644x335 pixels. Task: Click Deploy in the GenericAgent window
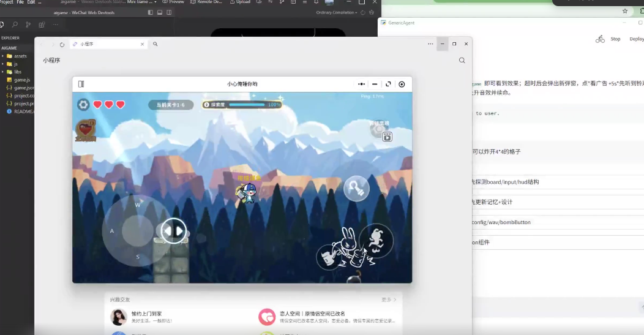[x=636, y=39]
